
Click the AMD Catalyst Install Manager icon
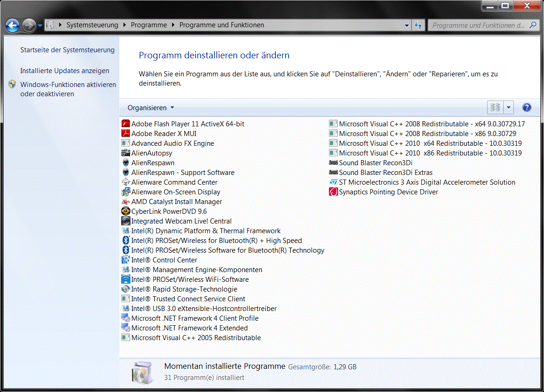click(x=126, y=201)
